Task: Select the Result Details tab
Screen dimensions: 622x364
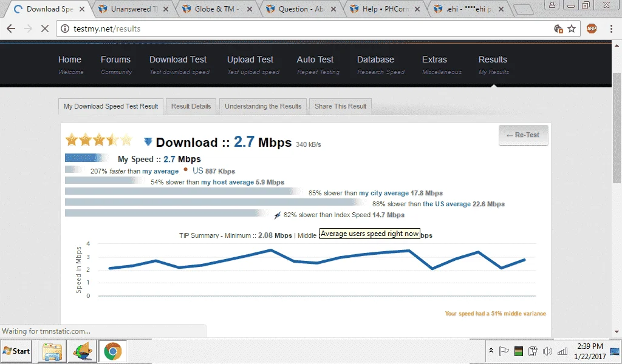Action: [x=191, y=106]
